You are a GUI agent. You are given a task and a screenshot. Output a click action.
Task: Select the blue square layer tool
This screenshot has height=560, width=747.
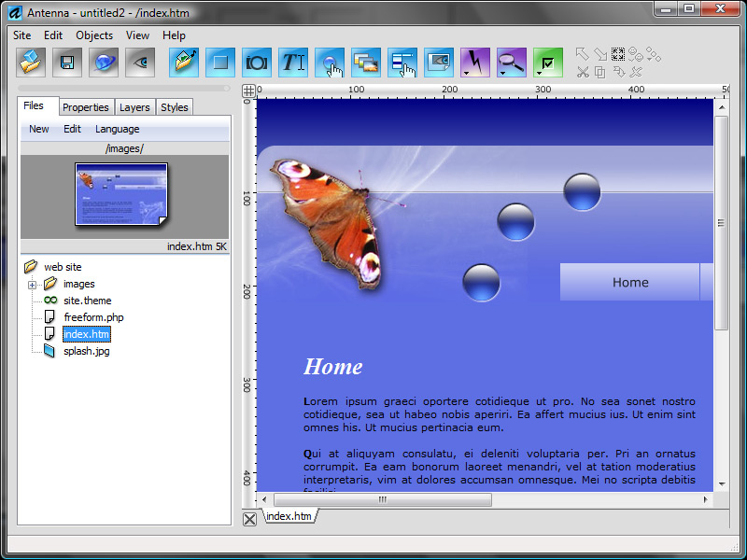point(220,63)
